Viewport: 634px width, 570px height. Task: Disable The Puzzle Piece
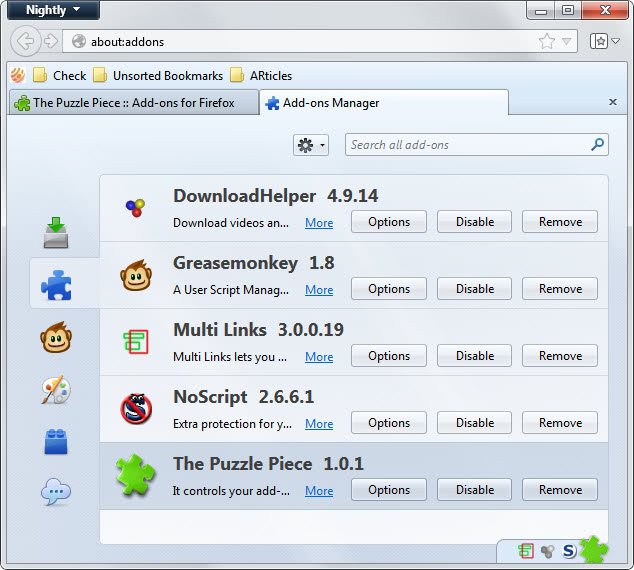point(474,490)
